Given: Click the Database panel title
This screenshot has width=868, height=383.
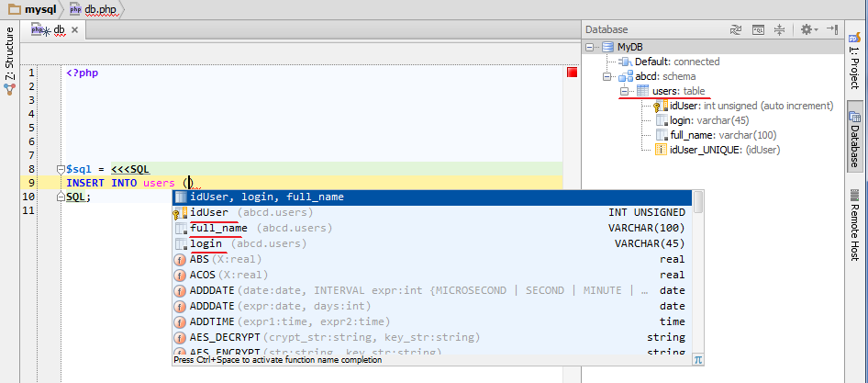Looking at the screenshot, I should [606, 29].
